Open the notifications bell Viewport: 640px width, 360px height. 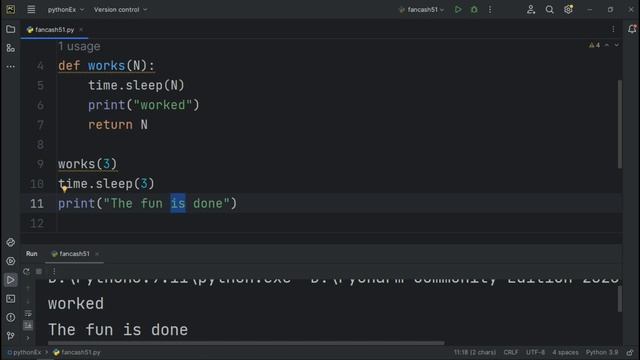tap(632, 29)
